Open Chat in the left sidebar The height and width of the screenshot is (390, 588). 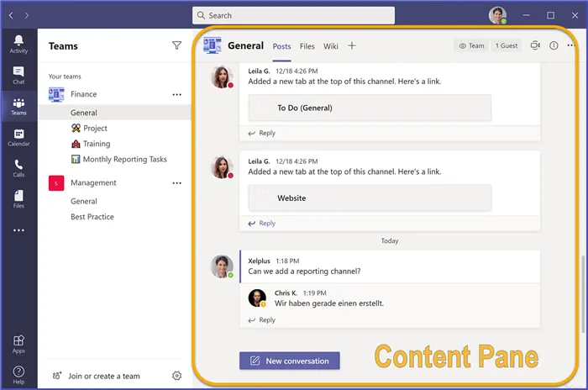(18, 76)
